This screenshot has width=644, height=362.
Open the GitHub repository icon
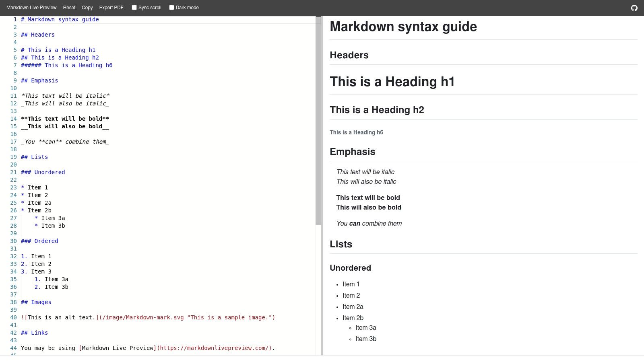[x=634, y=8]
